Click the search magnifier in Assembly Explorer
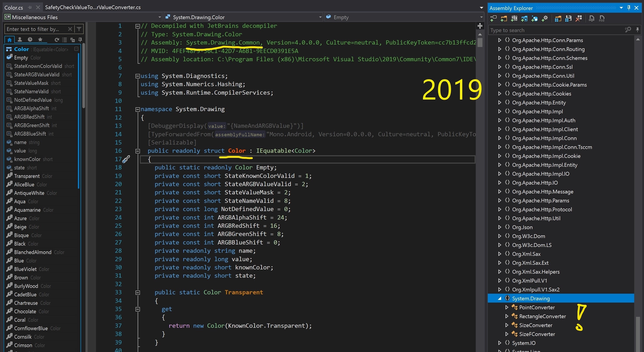This screenshot has height=352, width=644. click(x=628, y=30)
